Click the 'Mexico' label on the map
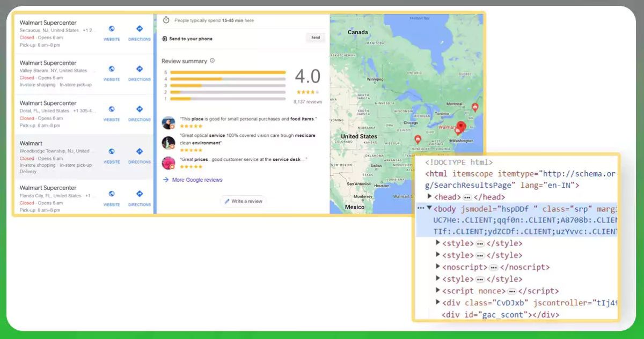Screen dimensions: 644x339 click(355, 207)
